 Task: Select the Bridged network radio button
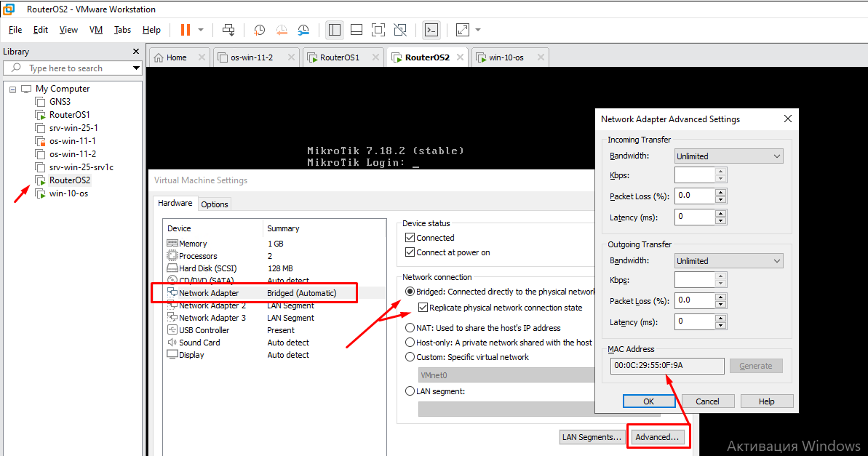pyautogui.click(x=410, y=292)
